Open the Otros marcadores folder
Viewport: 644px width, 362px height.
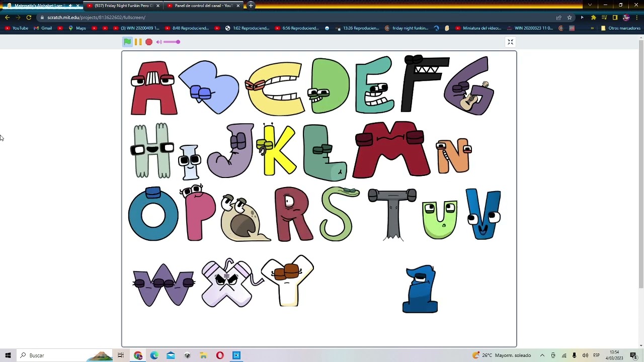point(620,28)
